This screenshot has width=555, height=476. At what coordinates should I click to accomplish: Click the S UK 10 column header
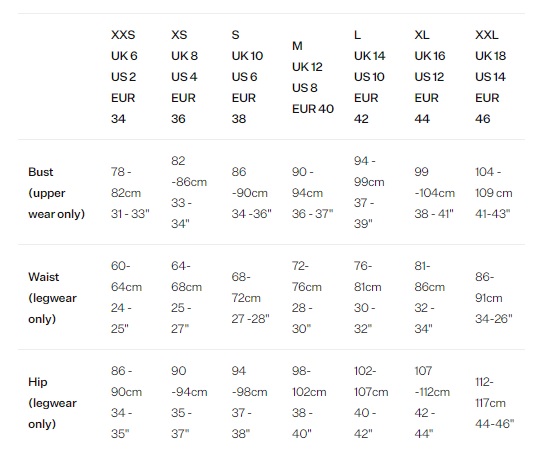tap(247, 77)
